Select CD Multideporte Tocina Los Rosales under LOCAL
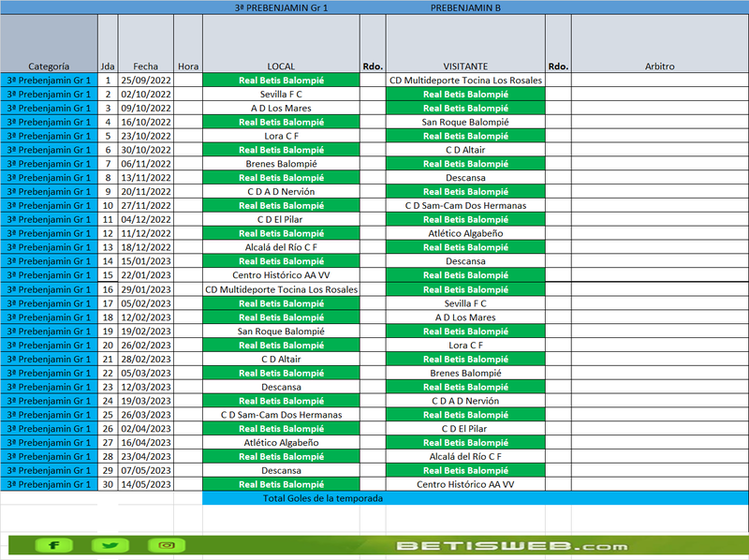This screenshot has height=560, width=749. point(282,289)
